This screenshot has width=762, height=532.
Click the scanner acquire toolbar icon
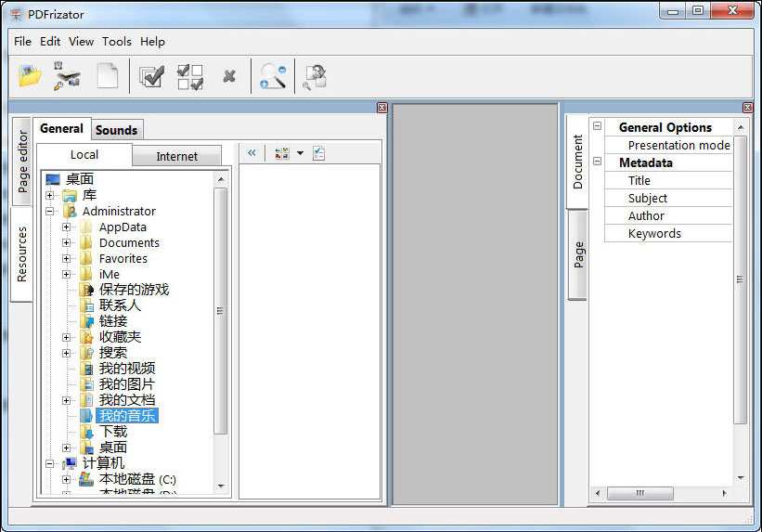coord(68,76)
